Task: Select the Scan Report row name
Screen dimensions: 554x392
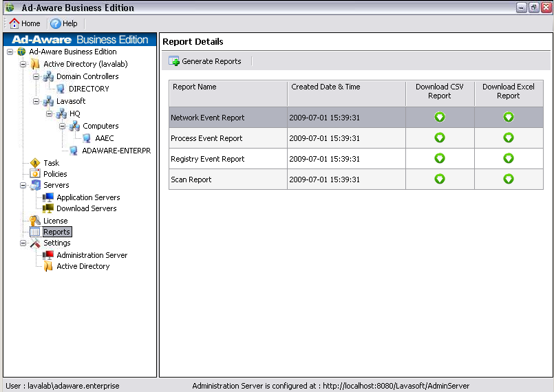Action: tap(191, 179)
